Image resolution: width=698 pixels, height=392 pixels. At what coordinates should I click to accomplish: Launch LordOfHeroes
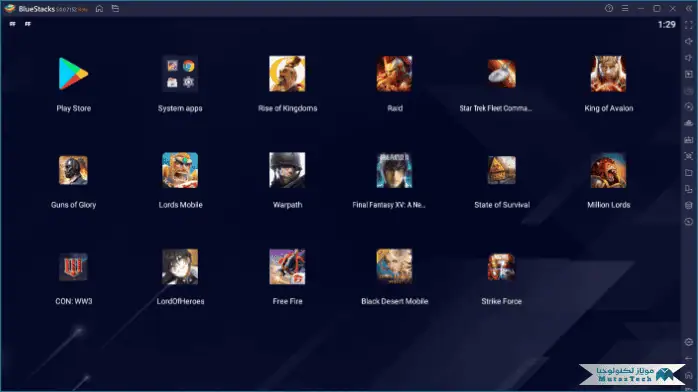click(180, 267)
